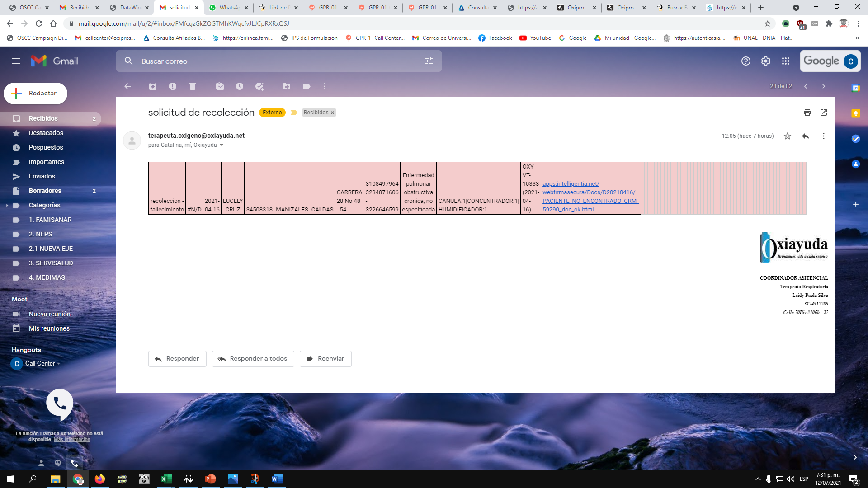The width and height of the screenshot is (868, 488).
Task: Delete this email with the trash icon
Action: click(193, 86)
